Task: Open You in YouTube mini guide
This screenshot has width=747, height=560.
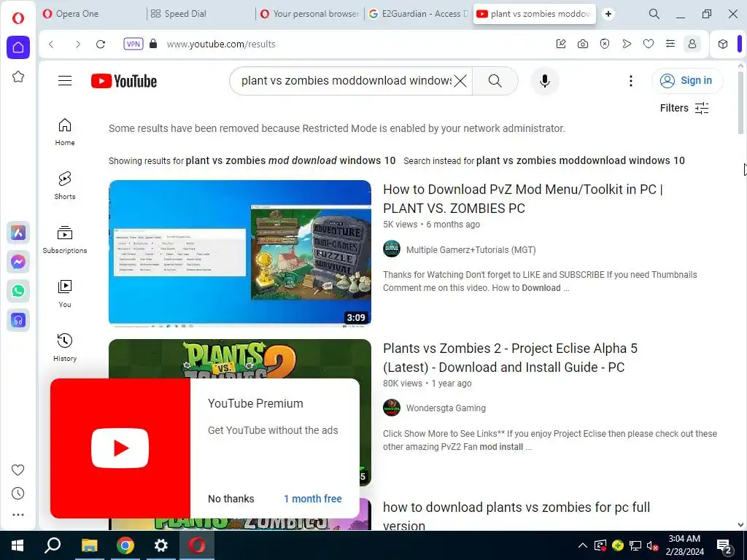Action: click(x=65, y=293)
